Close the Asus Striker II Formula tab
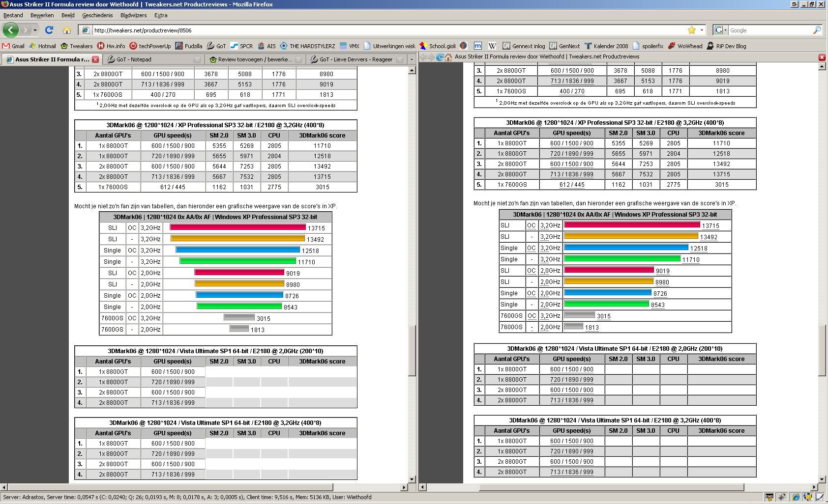Viewport: 828px width, 504px height. (95, 59)
